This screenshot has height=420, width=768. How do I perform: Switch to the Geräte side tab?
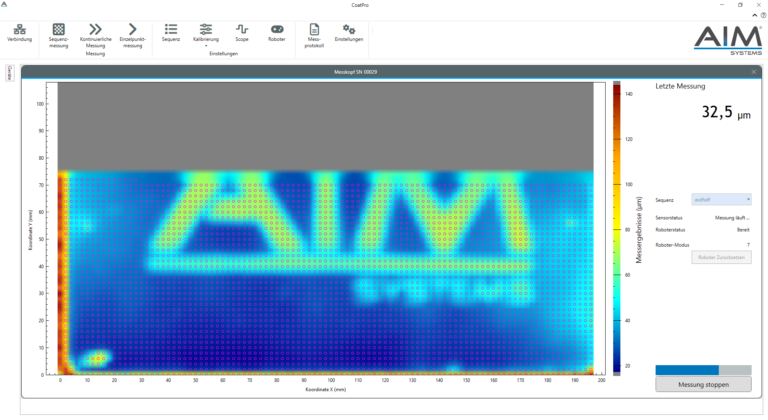pyautogui.click(x=10, y=73)
